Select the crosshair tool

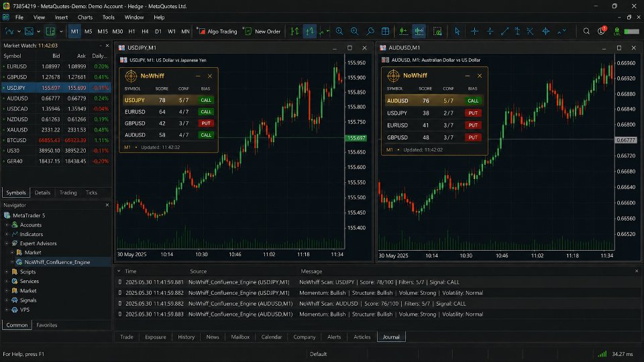click(x=474, y=32)
